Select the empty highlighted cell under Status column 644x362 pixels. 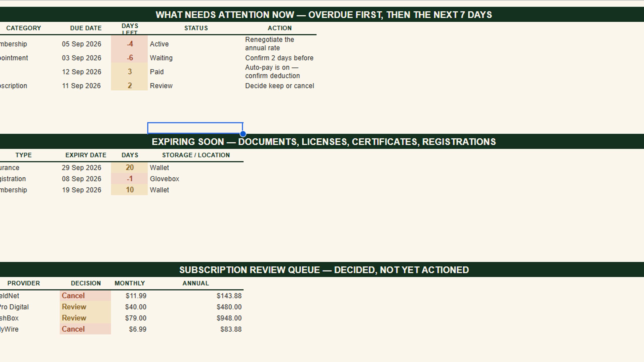195,128
